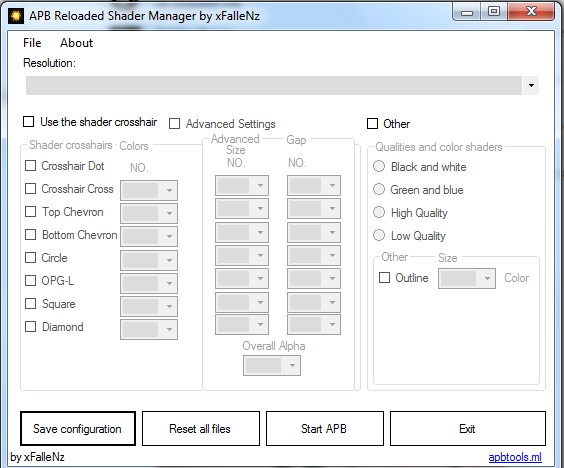Expand the bottommost Advanced Size dropdown
The image size is (564, 468).
pyautogui.click(x=242, y=324)
